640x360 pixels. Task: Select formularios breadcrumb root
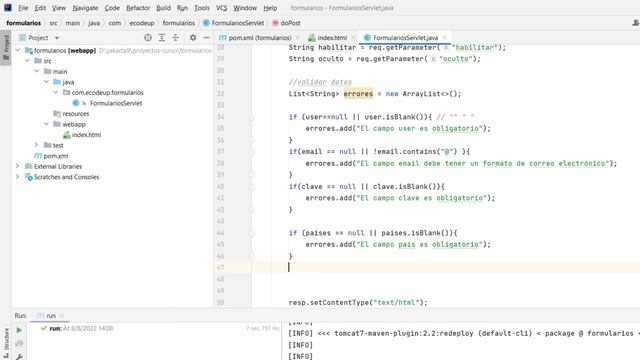pos(24,23)
